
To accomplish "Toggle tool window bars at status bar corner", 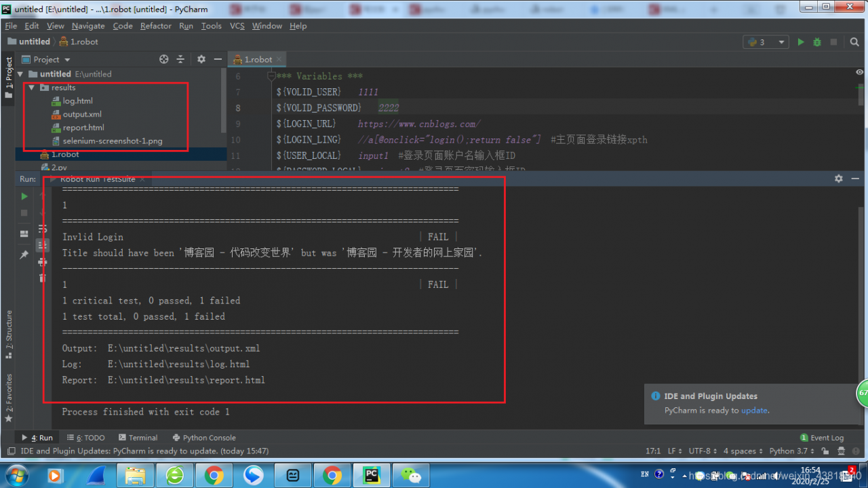I will (10, 451).
